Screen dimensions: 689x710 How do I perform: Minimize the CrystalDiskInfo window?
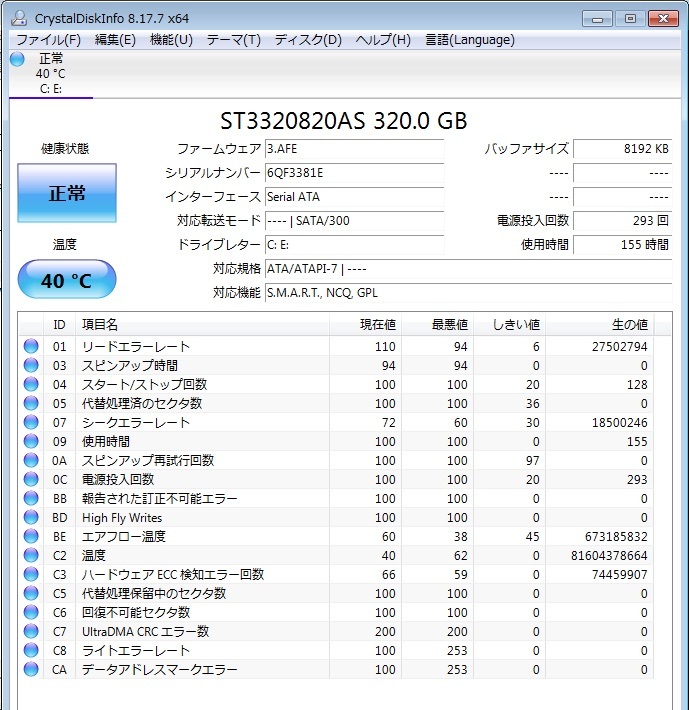597,19
